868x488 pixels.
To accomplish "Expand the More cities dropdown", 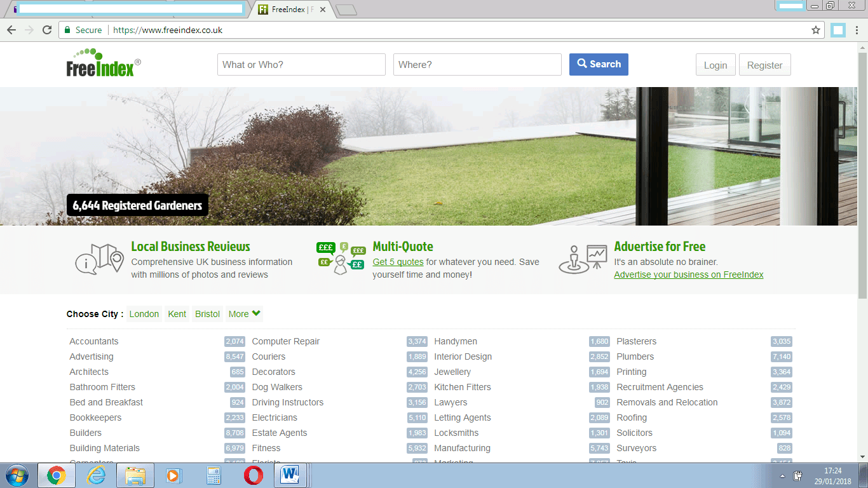I will point(244,314).
